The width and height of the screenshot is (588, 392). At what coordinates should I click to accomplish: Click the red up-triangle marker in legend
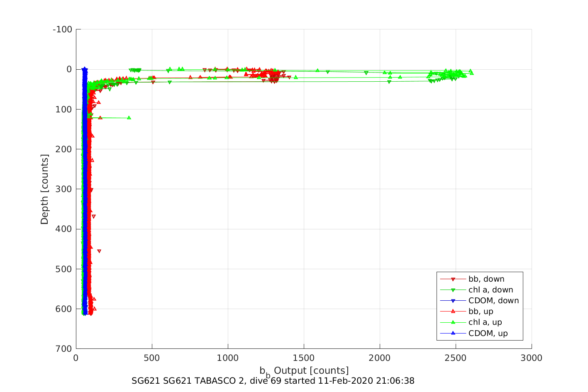click(x=453, y=312)
